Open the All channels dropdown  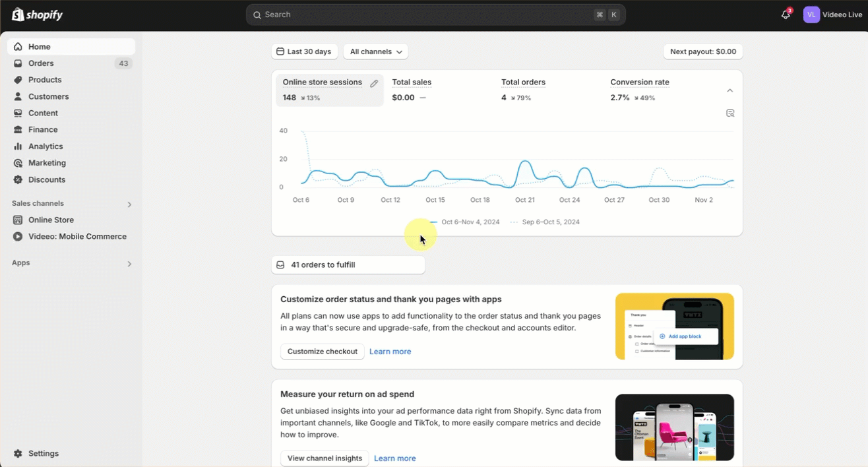[375, 51]
